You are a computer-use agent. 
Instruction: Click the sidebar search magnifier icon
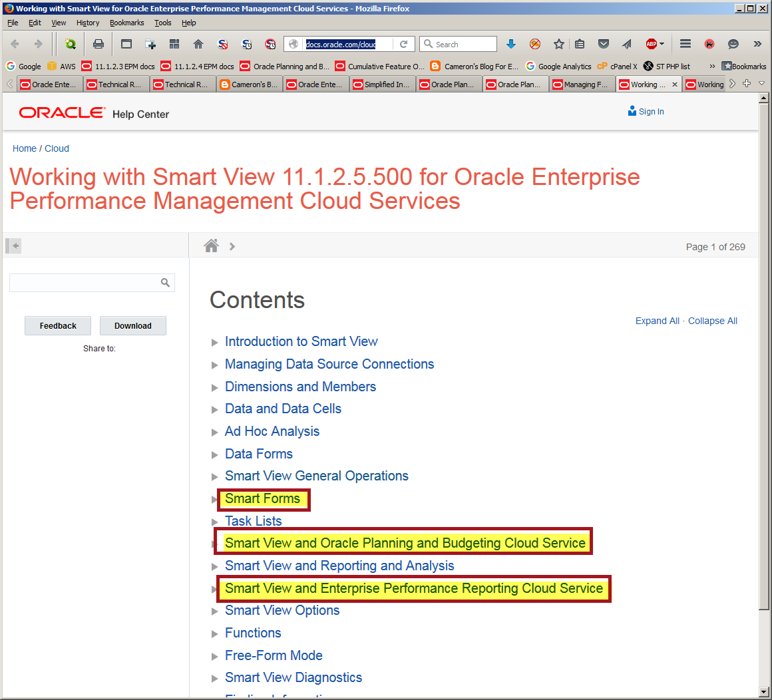click(165, 283)
